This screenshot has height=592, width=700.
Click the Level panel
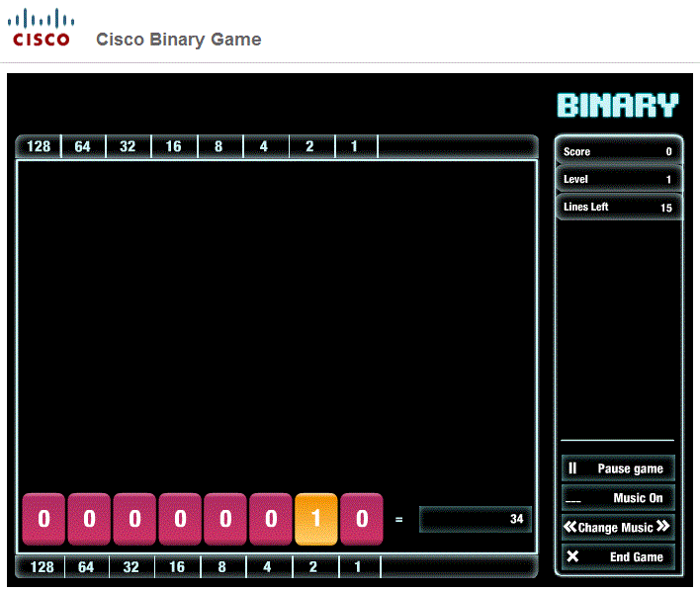point(618,179)
